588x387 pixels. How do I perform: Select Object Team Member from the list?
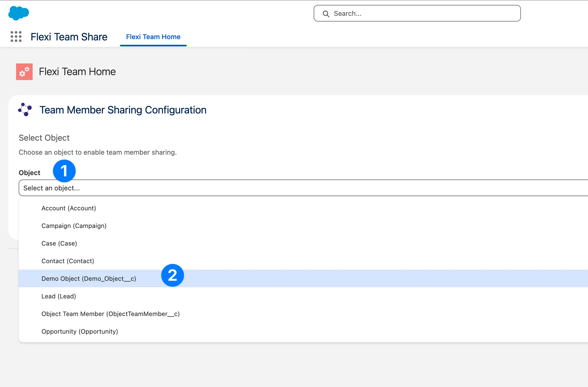point(111,314)
